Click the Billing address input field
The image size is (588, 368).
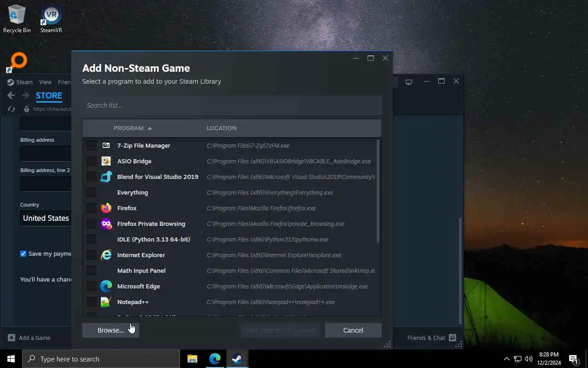coord(46,153)
